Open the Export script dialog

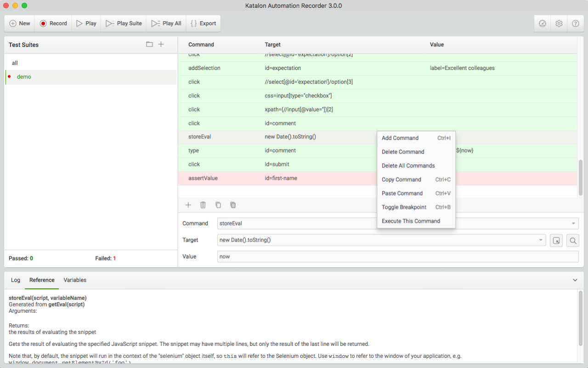click(x=203, y=23)
